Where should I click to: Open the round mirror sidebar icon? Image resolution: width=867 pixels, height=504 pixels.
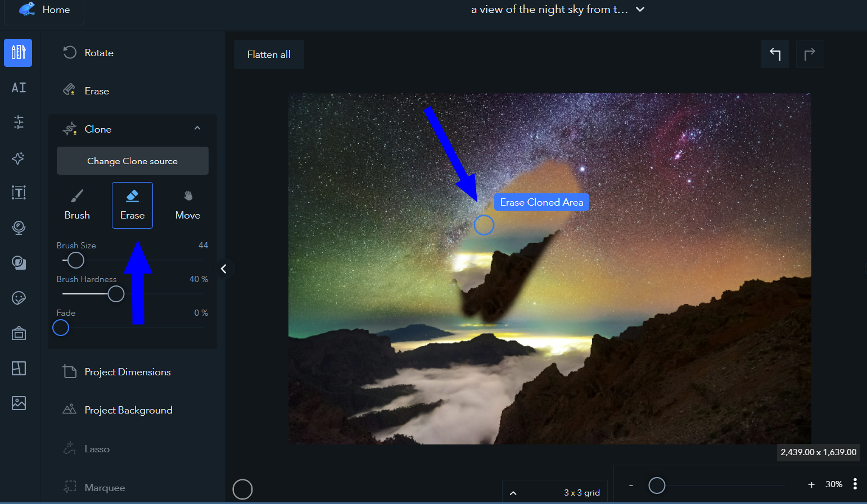point(19,228)
